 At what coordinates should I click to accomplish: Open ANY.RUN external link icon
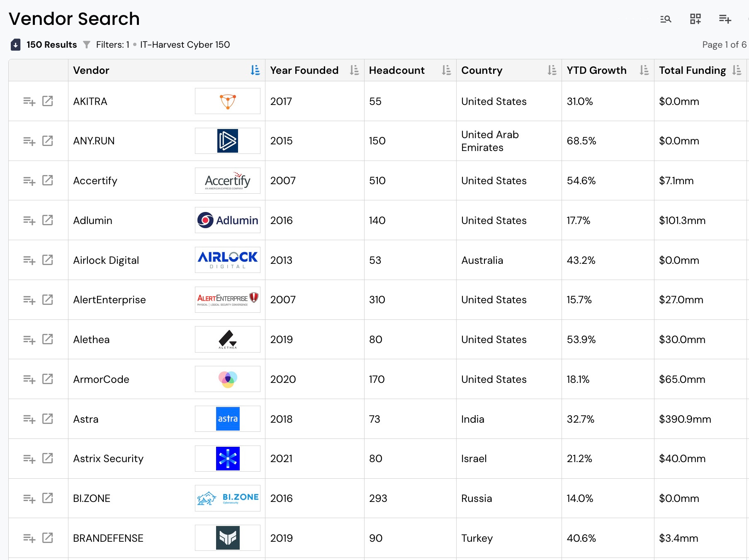pyautogui.click(x=48, y=141)
